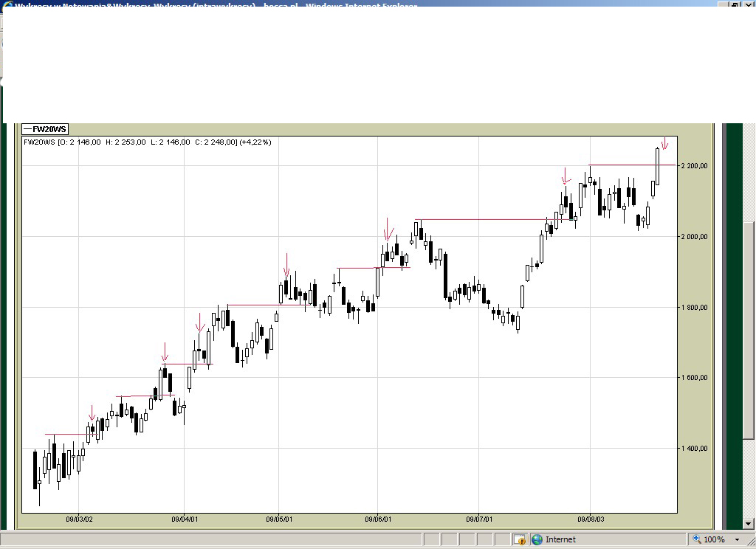Click the 100% zoom level value
Viewport: 756px width, 549px height.
(714, 539)
